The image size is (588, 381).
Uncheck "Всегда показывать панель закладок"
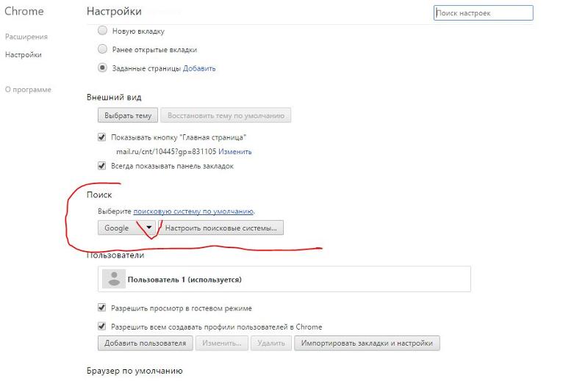(x=102, y=166)
